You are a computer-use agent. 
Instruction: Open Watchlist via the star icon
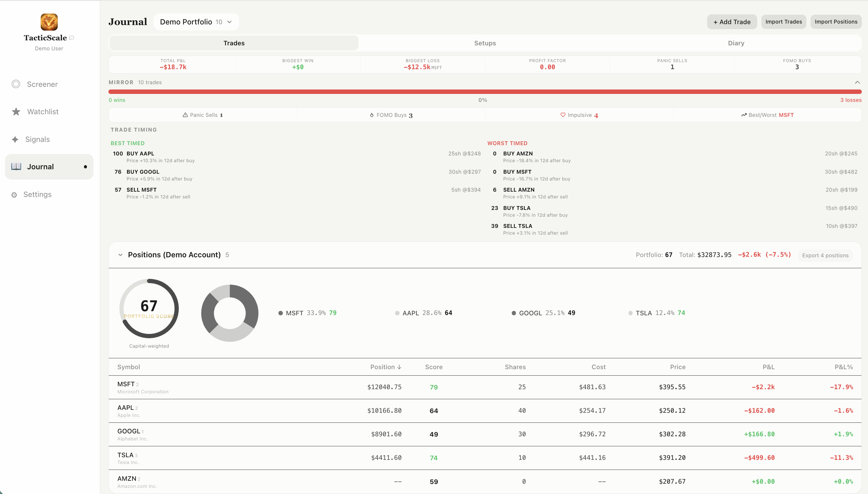(x=16, y=112)
